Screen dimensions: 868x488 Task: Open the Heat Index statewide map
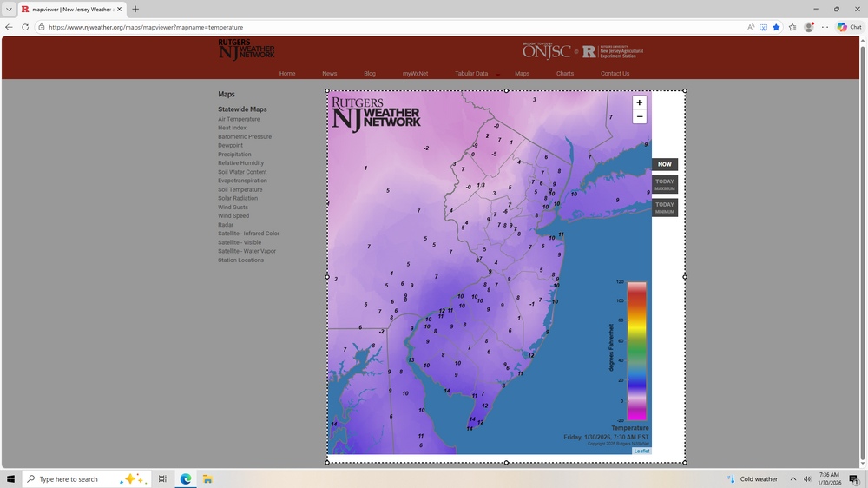click(232, 128)
